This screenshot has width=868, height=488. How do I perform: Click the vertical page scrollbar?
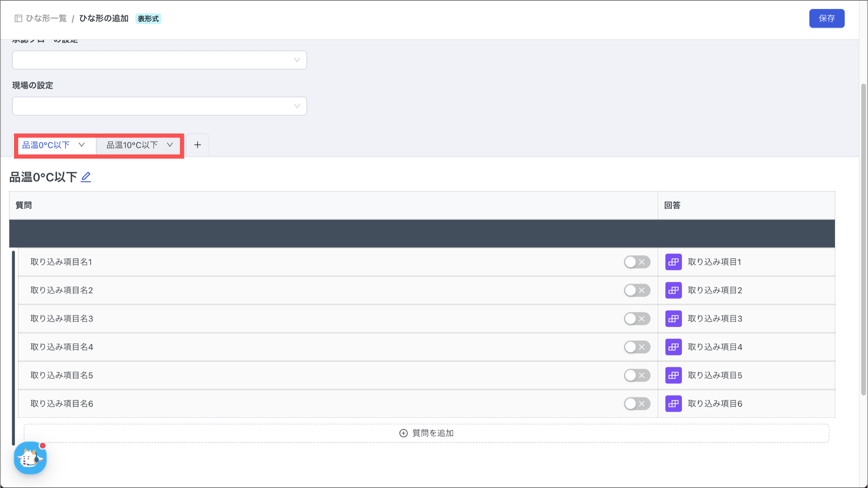click(x=863, y=240)
